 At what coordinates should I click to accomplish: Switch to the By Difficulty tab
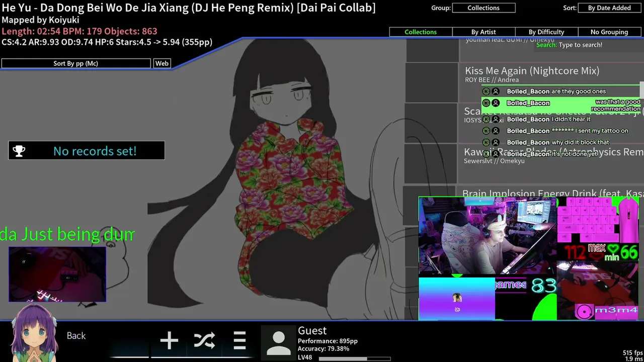pos(546,32)
